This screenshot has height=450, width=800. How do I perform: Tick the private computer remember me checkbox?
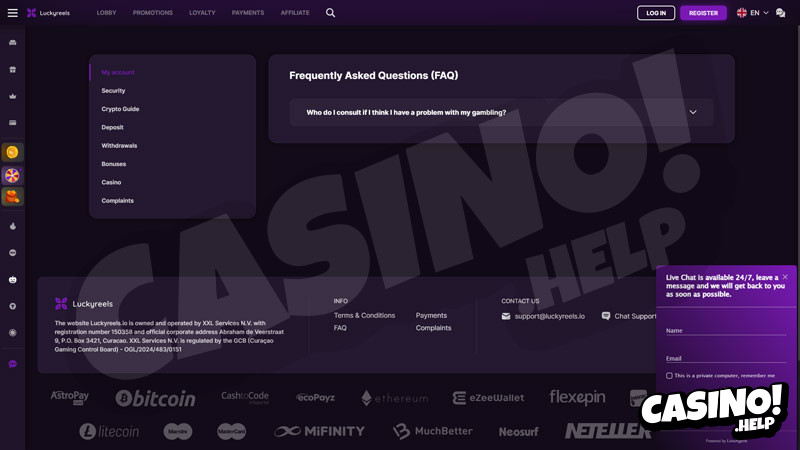click(x=669, y=376)
